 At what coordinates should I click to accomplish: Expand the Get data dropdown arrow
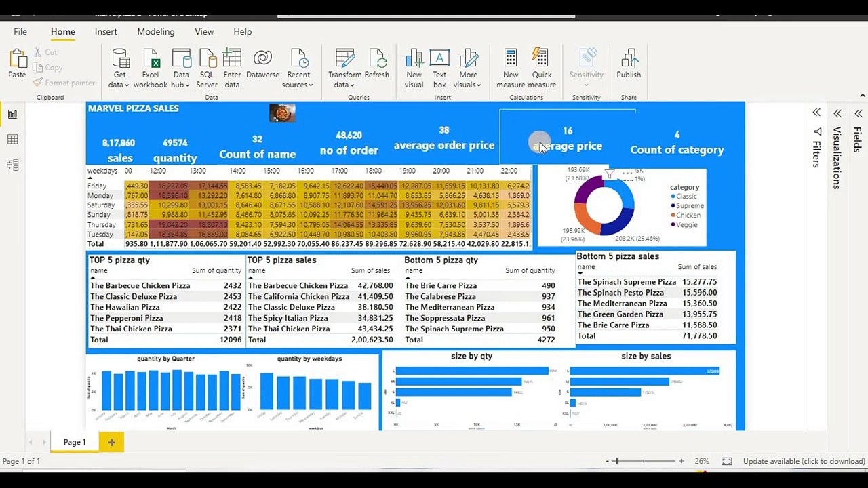click(x=126, y=85)
